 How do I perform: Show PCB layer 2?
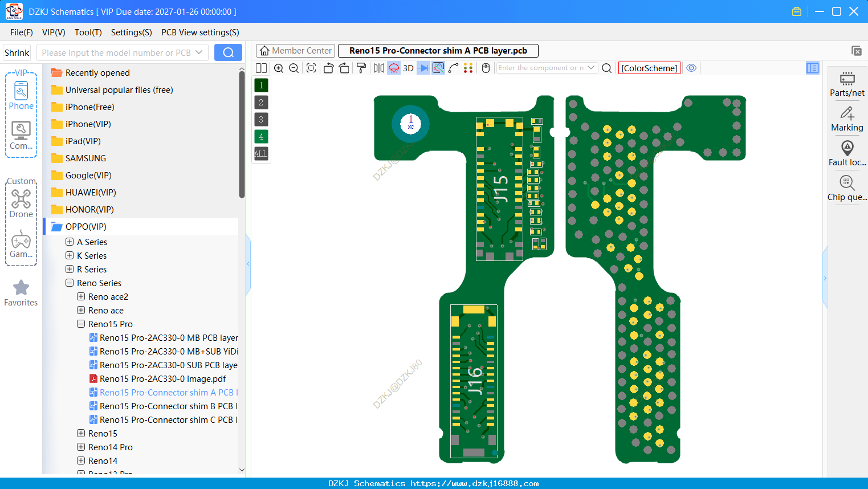click(x=261, y=103)
